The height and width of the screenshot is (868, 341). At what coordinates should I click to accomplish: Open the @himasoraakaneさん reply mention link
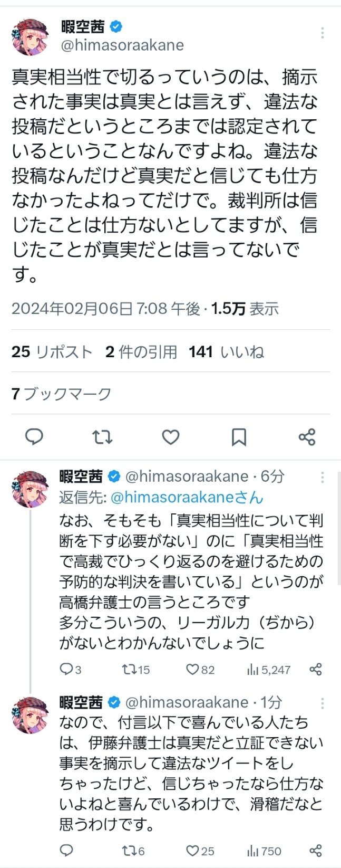click(x=187, y=497)
